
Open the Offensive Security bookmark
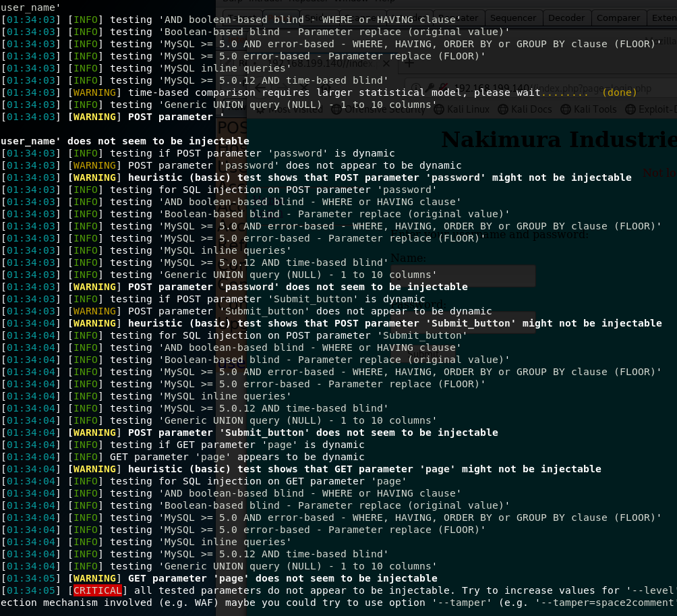(x=378, y=109)
